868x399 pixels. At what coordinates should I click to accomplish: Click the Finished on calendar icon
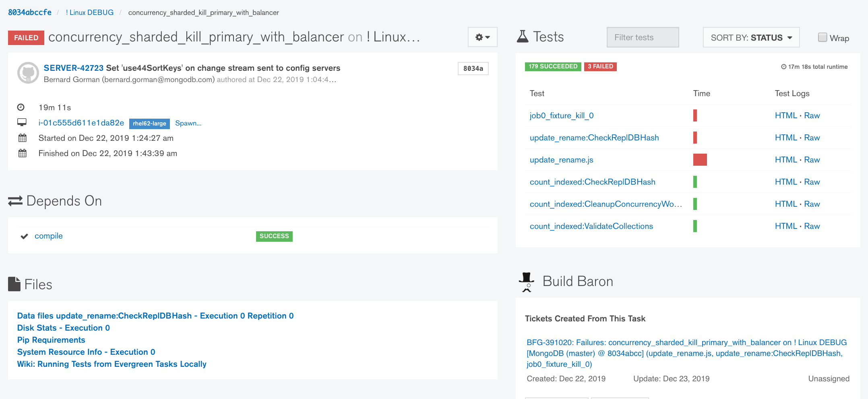click(x=23, y=153)
